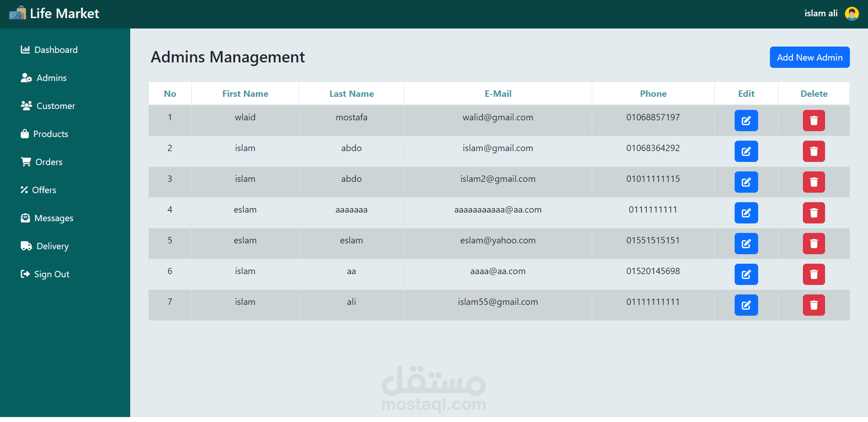
Task: Click the islam ali username
Action: tap(821, 14)
